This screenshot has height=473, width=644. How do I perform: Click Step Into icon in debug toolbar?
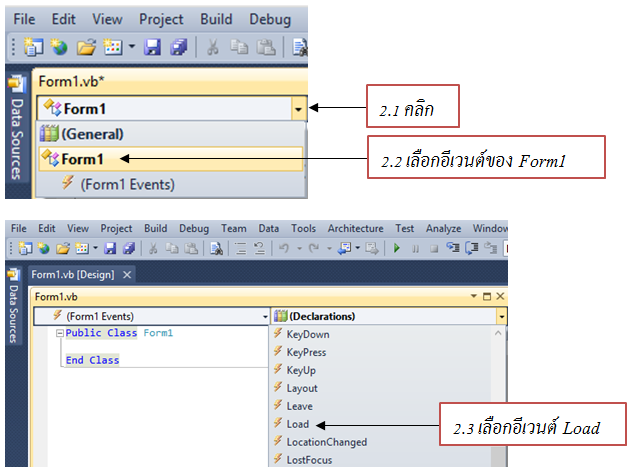coord(453,248)
